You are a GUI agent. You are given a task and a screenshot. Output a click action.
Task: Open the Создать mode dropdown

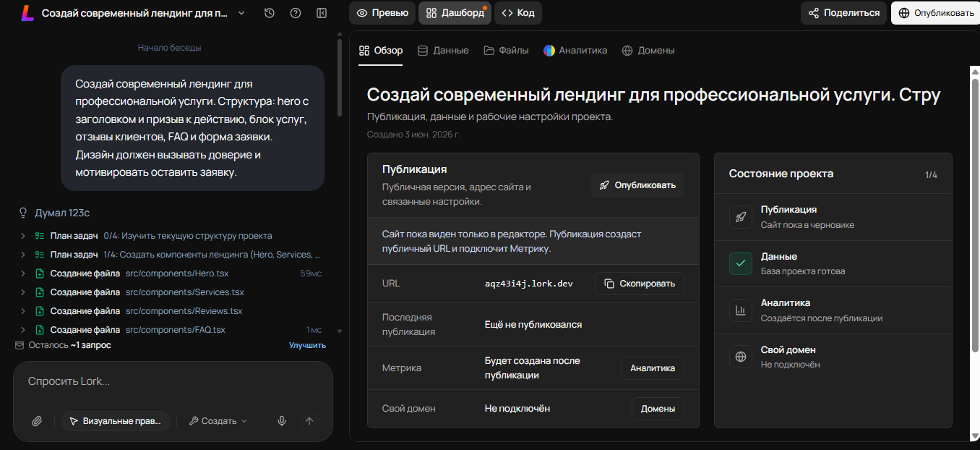click(218, 421)
